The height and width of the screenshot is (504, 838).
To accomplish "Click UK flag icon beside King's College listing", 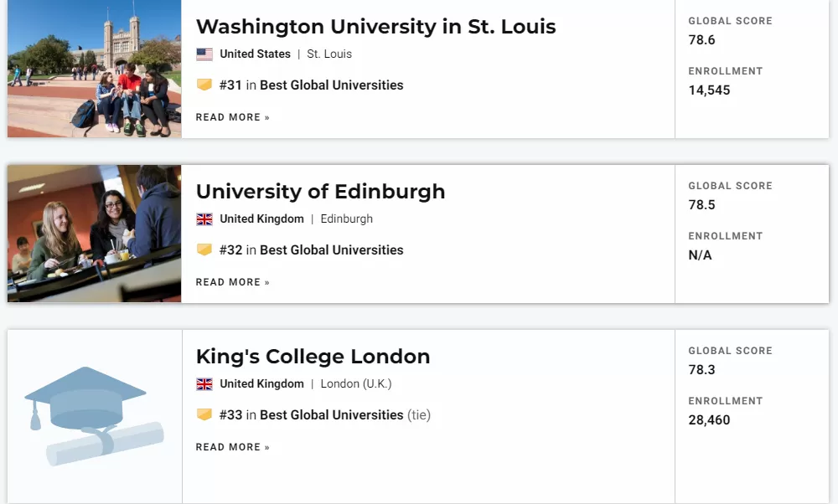I will (204, 384).
